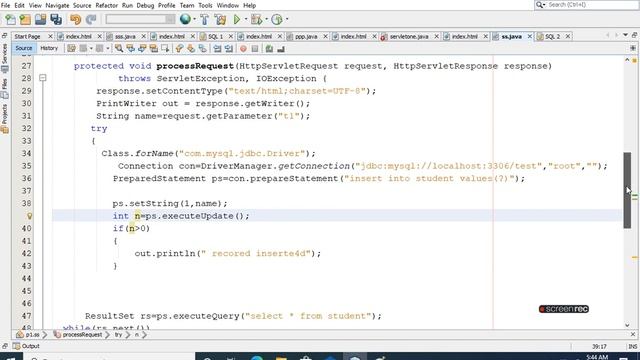This screenshot has width=640, height=360.
Task: Open the editor forward history dropdown
Action: click(x=108, y=49)
